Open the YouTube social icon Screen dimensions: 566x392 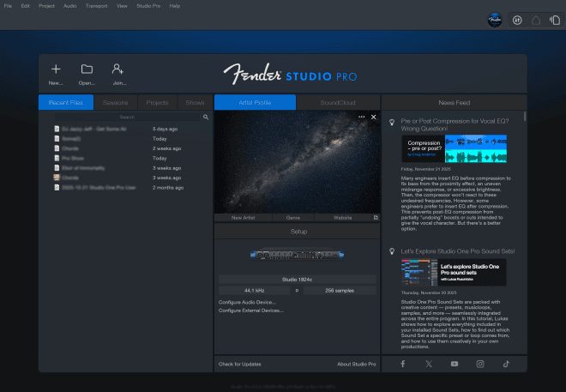tap(455, 364)
